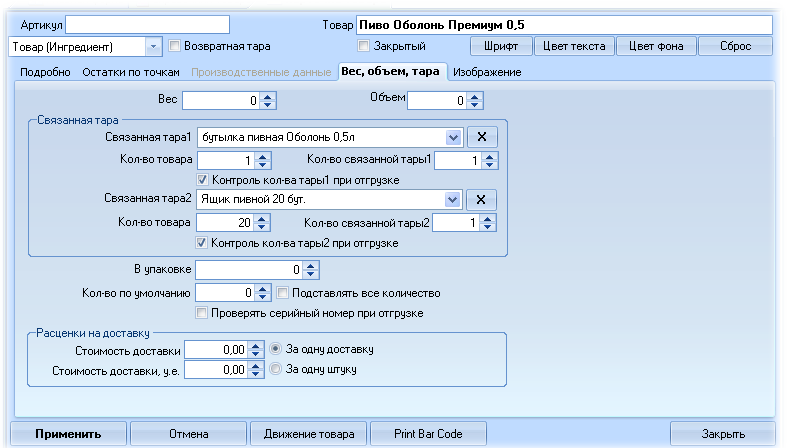789x448 pixels.
Task: Decrease the Объем value with down arrow
Action: point(474,105)
